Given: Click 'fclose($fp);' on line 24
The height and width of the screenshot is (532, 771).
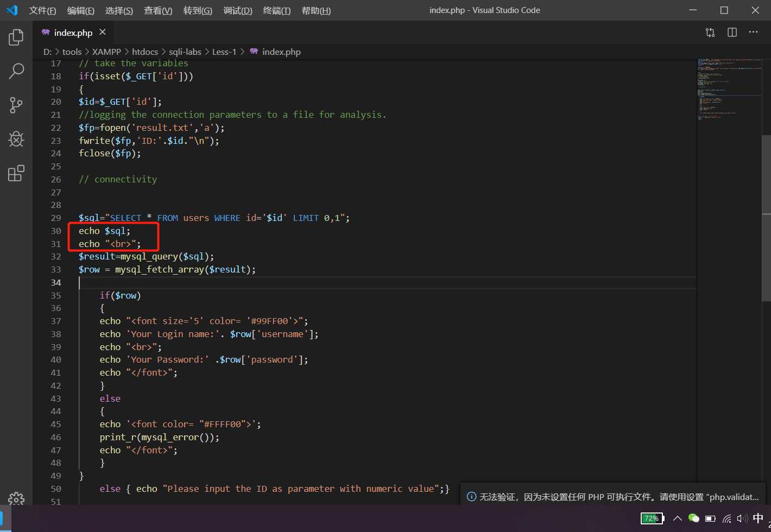Looking at the screenshot, I should click(110, 153).
